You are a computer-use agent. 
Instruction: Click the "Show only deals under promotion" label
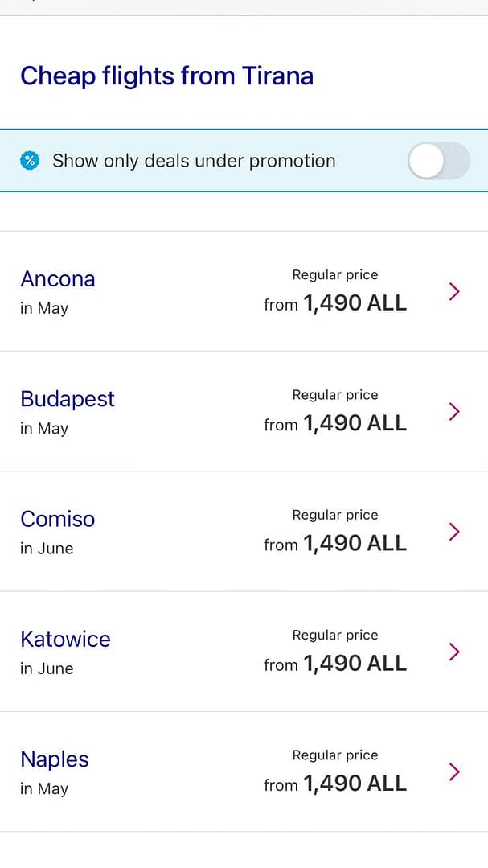coord(194,161)
